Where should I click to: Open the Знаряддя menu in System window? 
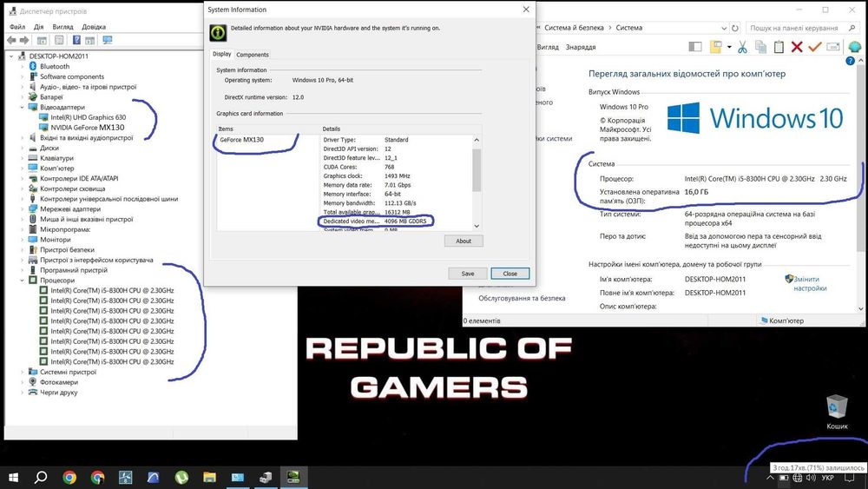581,47
